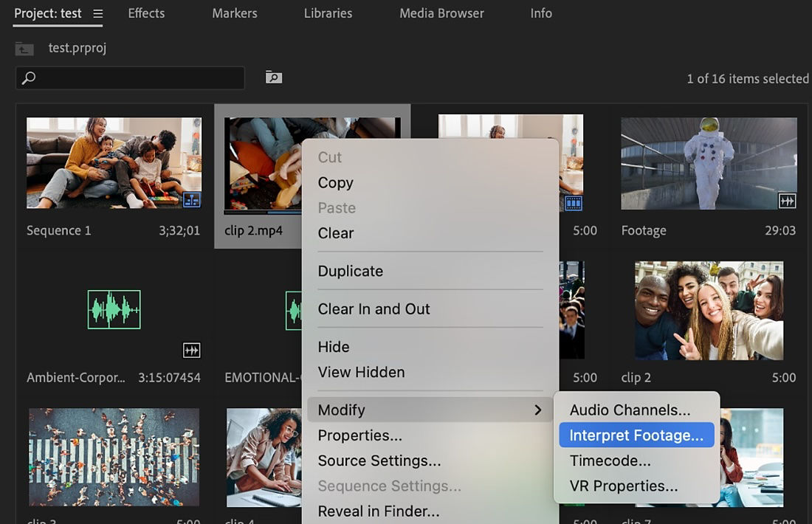This screenshot has height=524, width=812.
Task: Switch to the Effects tab
Action: point(145,13)
